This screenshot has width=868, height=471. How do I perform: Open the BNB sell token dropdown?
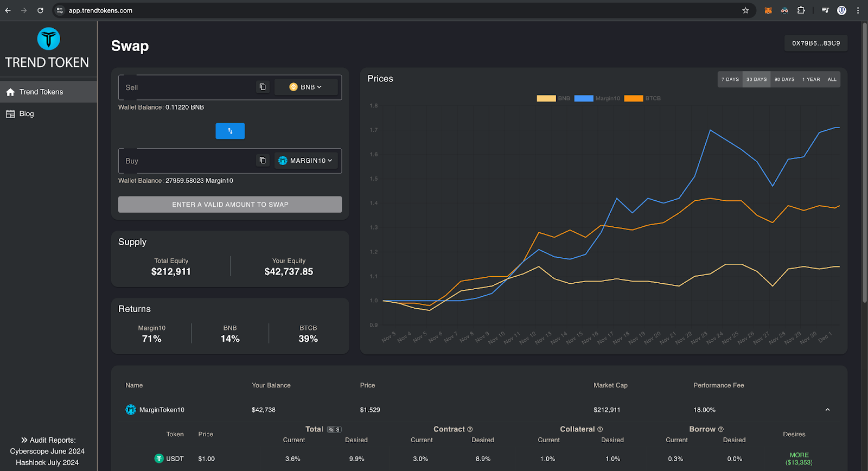coord(306,87)
